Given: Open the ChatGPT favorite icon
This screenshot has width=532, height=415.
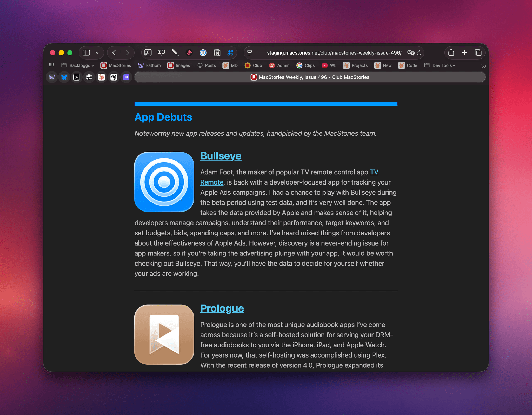Looking at the screenshot, I should point(114,77).
